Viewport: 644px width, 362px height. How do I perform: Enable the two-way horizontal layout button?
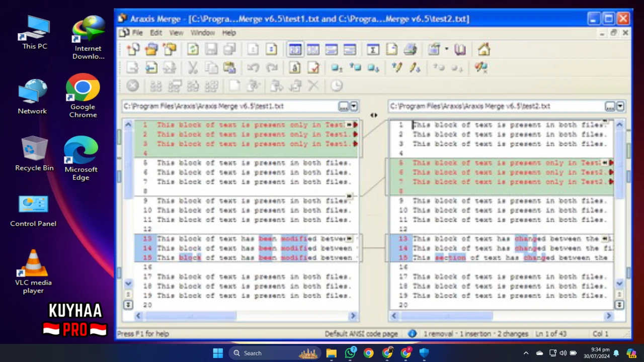pyautogui.click(x=331, y=49)
